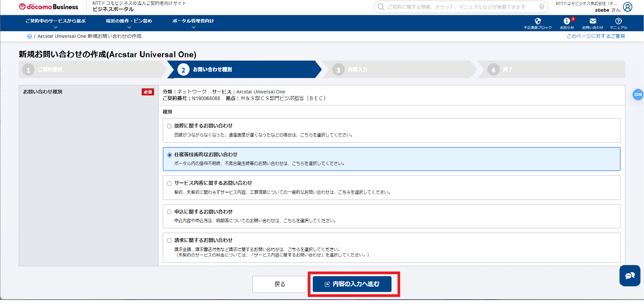The height and width of the screenshot is (308, 644).
Task: Click お問い合わせ種別 label in the left column
Action: (x=43, y=92)
